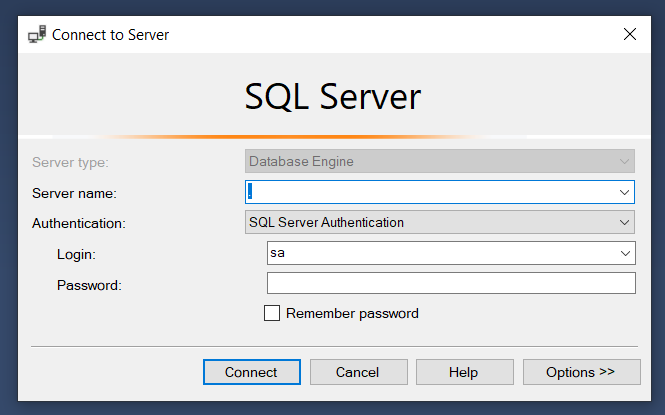Focus the Server name text field
Screen dimensions: 665x415
tap(430, 192)
